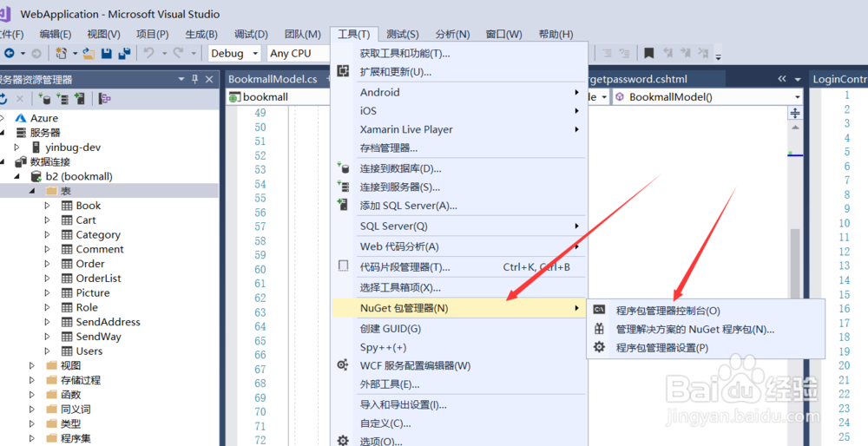
Task: Select the SendAddress table in the tree
Action: (x=108, y=322)
